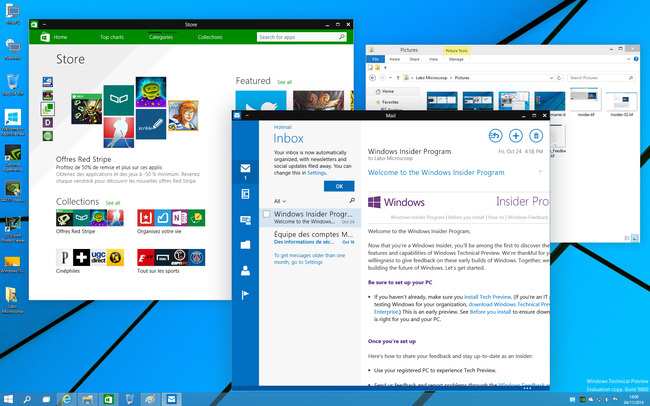Open the Offres Red Stripe collection
This screenshot has width=650, height=406.
[x=90, y=221]
